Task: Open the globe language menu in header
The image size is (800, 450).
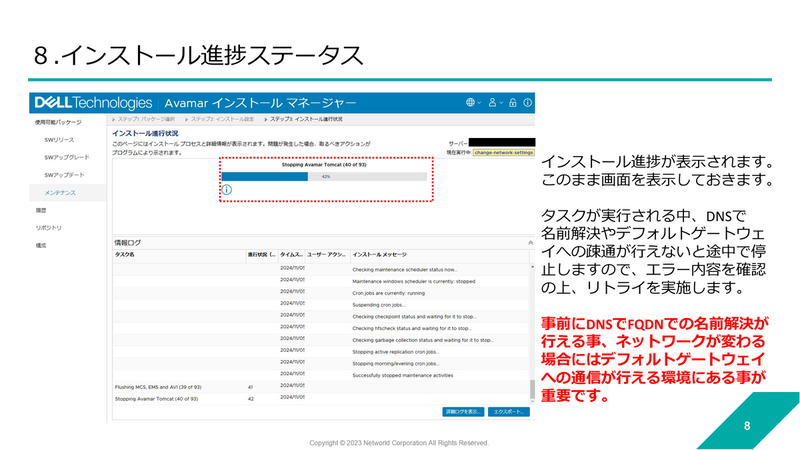Action: point(473,103)
